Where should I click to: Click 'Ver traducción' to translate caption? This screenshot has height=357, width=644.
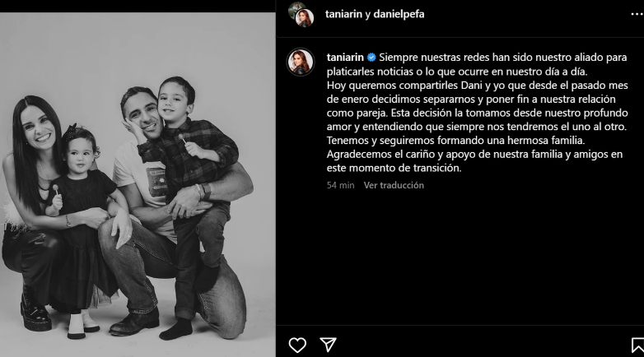394,185
